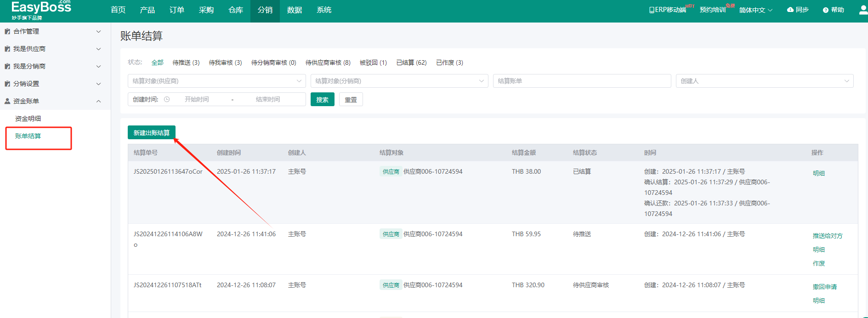
Task: Switch to the 订单 top menu
Action: [x=176, y=10]
